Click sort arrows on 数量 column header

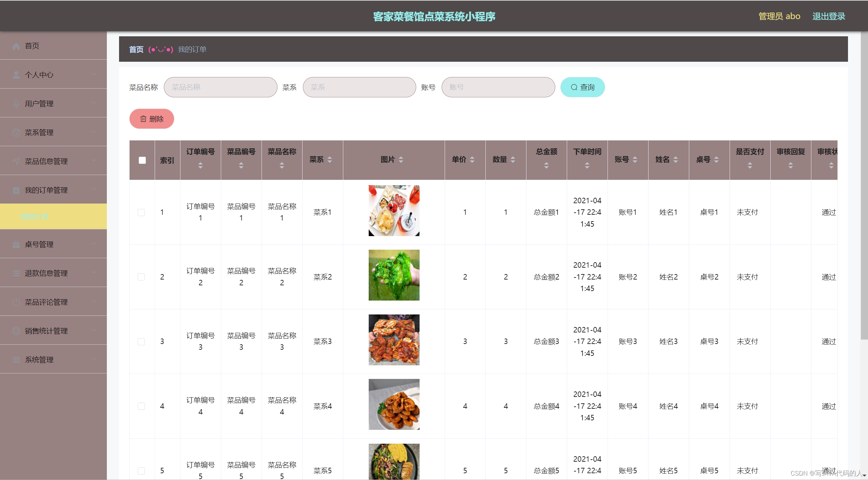[x=513, y=160]
